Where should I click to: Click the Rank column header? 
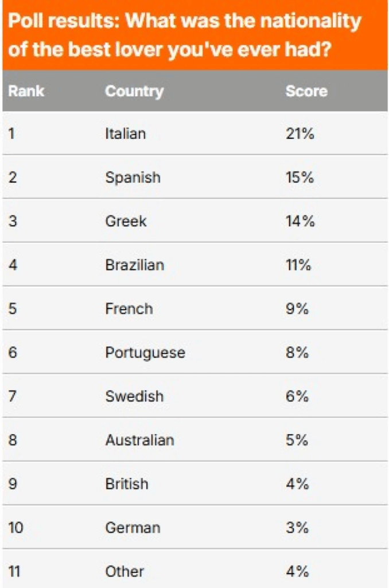click(26, 91)
